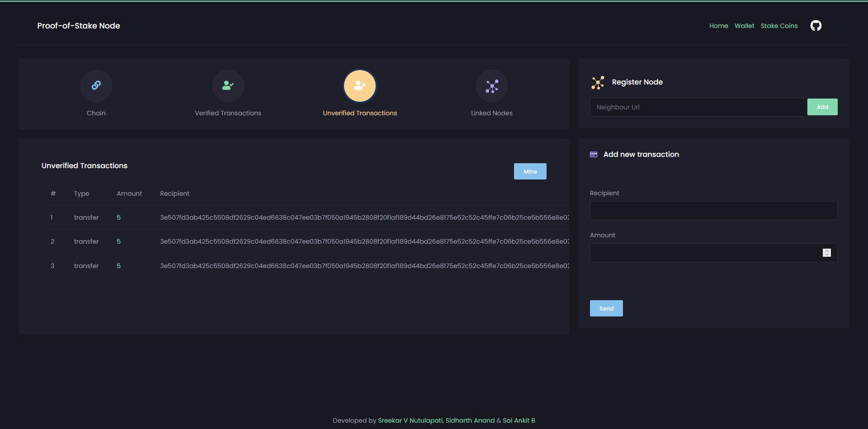The width and height of the screenshot is (868, 429).
Task: Click the green Add button
Action: click(822, 107)
